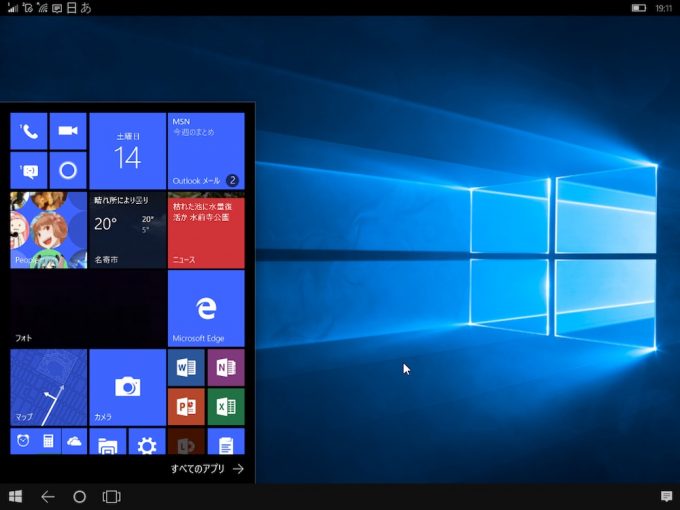This screenshot has height=510, width=680.
Task: Launch the Microsoft Edge tile
Action: 206,309
